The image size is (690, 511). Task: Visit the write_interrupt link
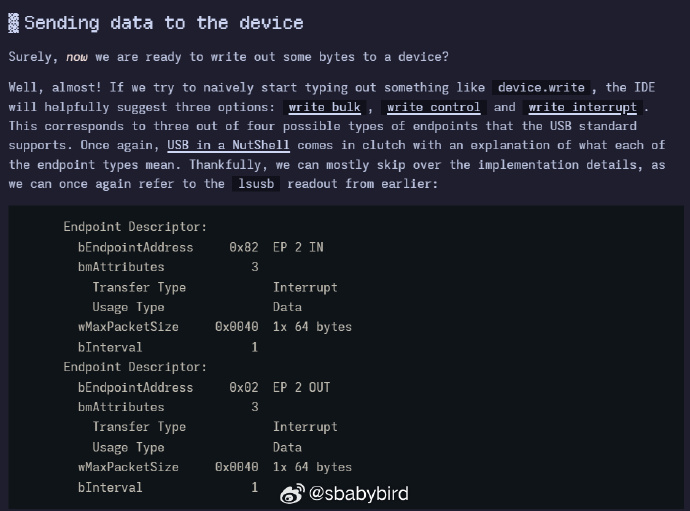pos(583,107)
